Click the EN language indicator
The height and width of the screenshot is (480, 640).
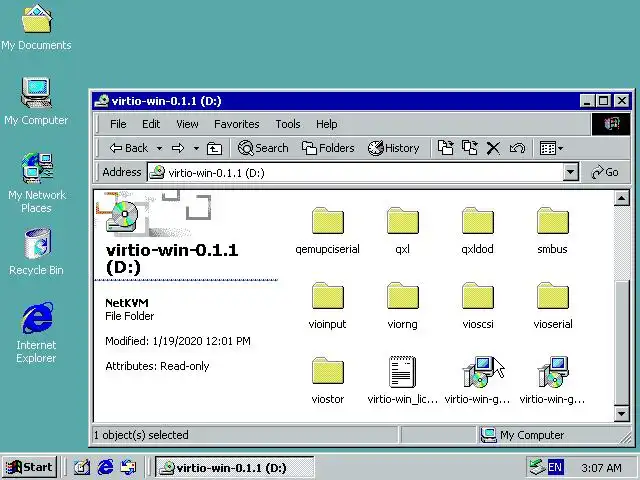tap(554, 467)
